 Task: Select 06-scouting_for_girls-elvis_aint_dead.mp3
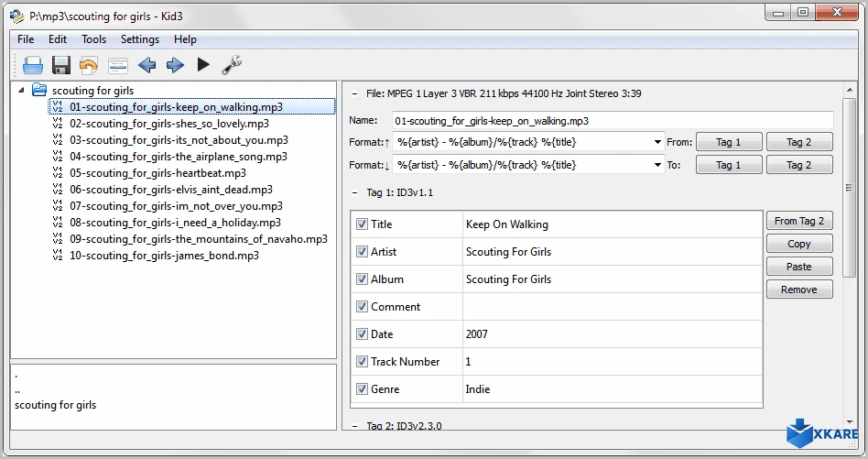[x=171, y=190]
